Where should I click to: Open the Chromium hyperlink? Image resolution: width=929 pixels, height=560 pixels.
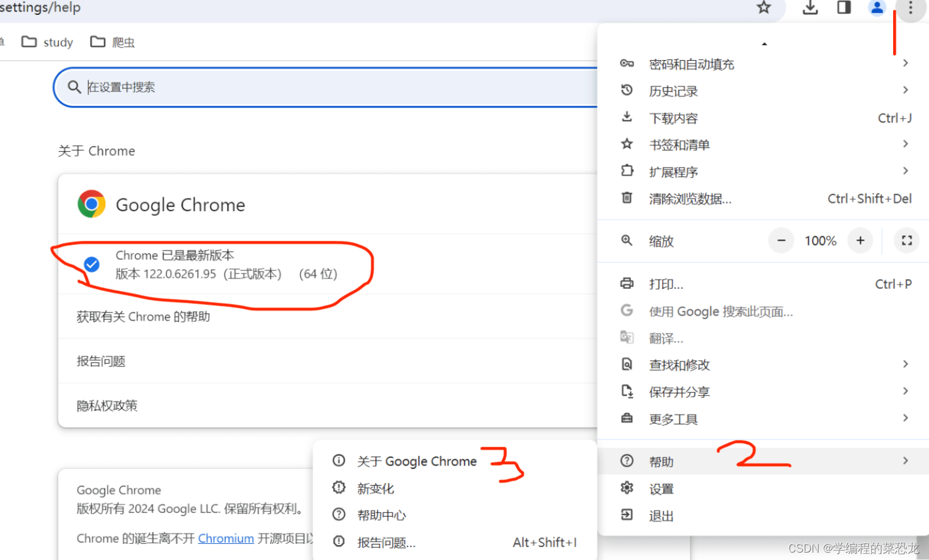[226, 538]
